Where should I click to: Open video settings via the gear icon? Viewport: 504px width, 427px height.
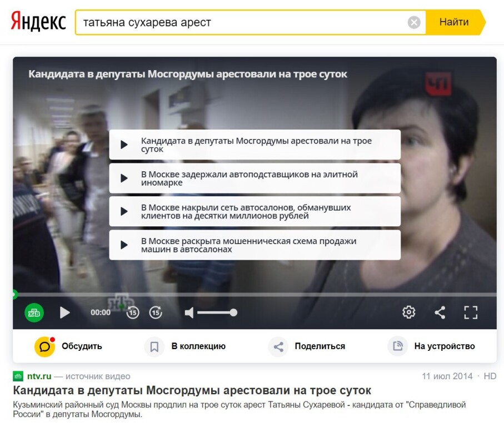coord(408,312)
